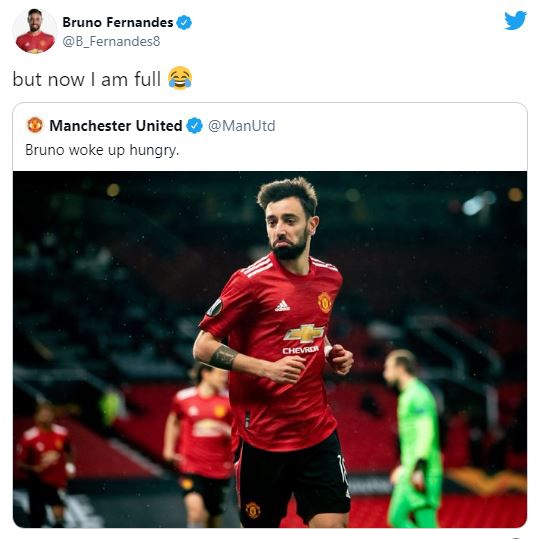
Task: Open Bruno Fernandes display name
Action: coord(118,23)
